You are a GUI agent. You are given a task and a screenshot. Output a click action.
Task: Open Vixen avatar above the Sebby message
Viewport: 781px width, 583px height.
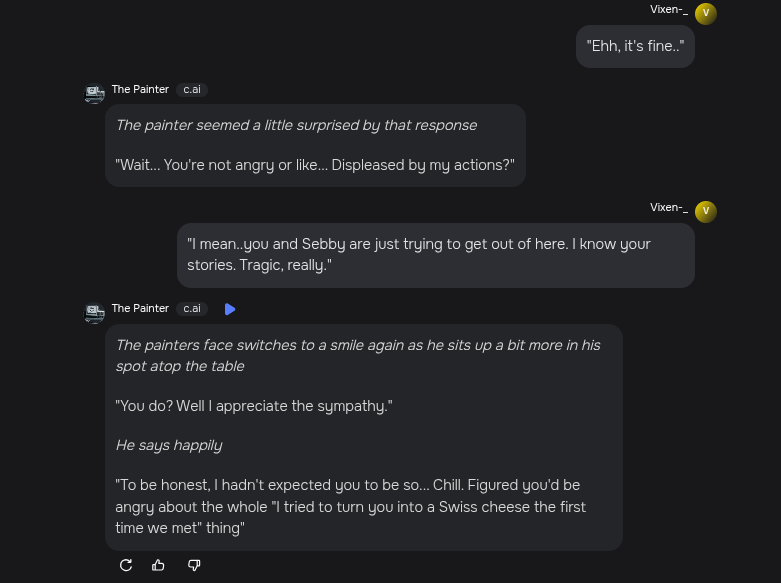click(705, 211)
